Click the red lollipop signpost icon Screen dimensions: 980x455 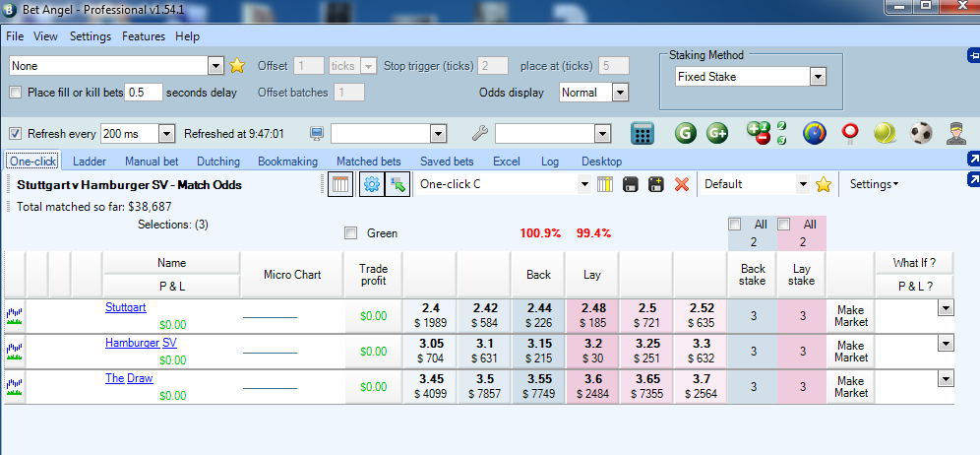pyautogui.click(x=850, y=133)
